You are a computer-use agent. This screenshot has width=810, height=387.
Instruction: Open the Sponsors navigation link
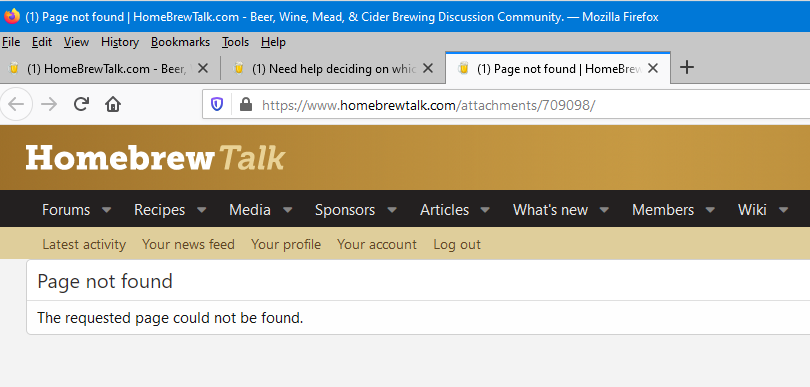[345, 210]
